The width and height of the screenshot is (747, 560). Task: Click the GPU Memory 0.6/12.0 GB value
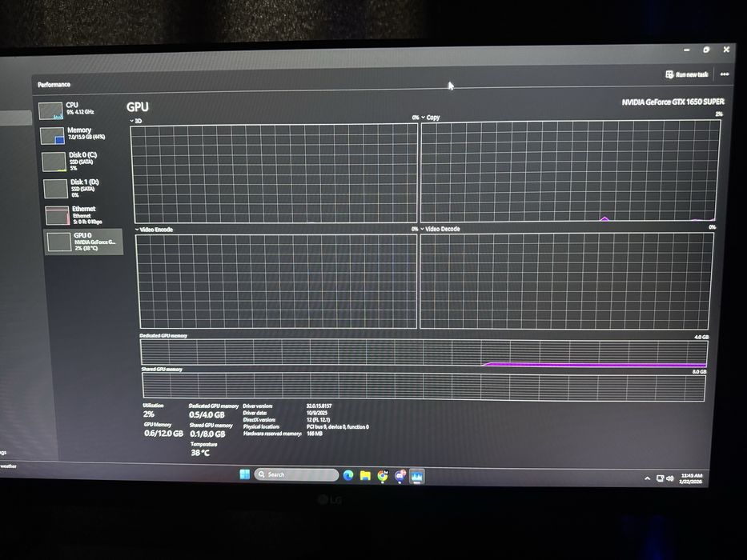[x=164, y=434]
